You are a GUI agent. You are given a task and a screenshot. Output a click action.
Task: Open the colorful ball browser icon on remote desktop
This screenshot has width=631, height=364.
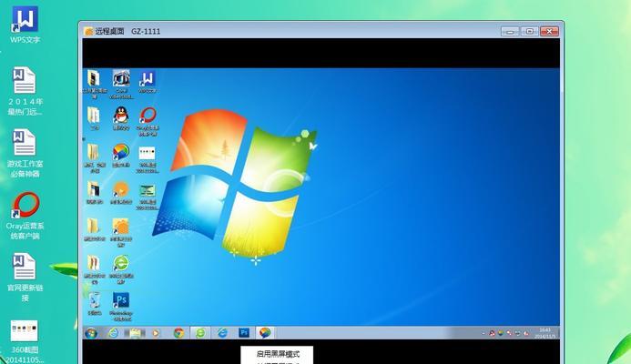pos(121,155)
